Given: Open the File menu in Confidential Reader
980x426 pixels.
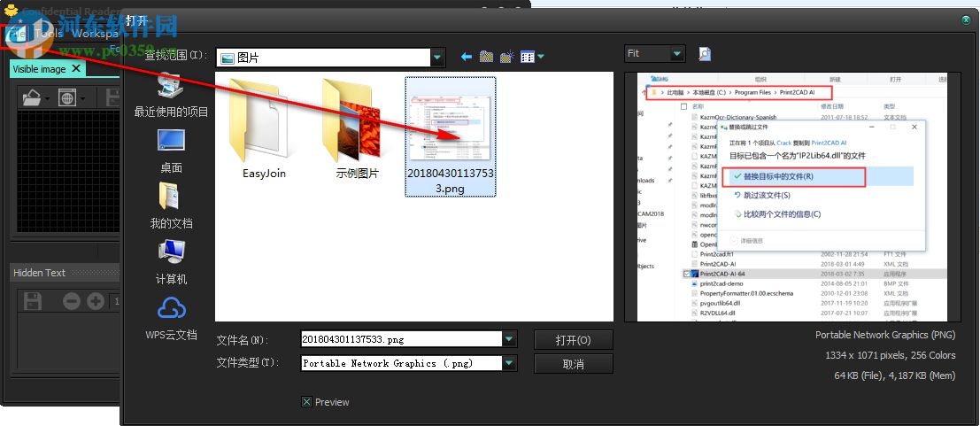Looking at the screenshot, I should pos(18,34).
